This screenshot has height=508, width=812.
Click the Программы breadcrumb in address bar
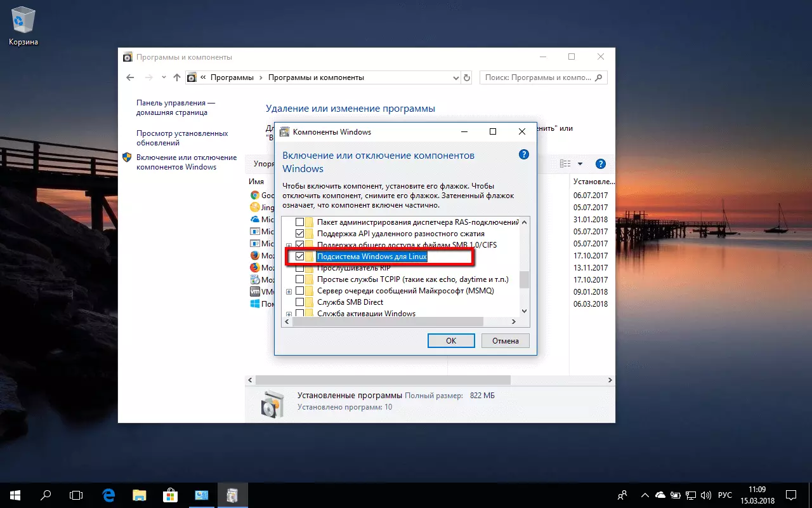click(x=232, y=77)
